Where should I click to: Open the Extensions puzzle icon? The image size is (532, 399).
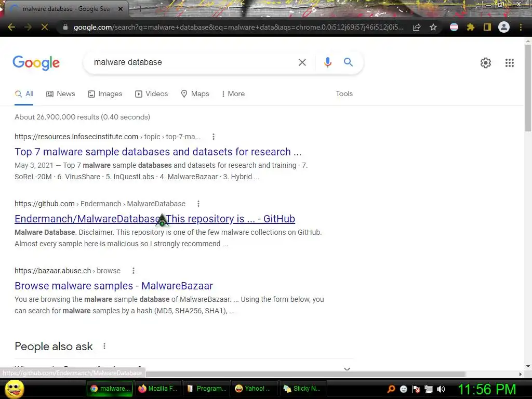pyautogui.click(x=471, y=27)
